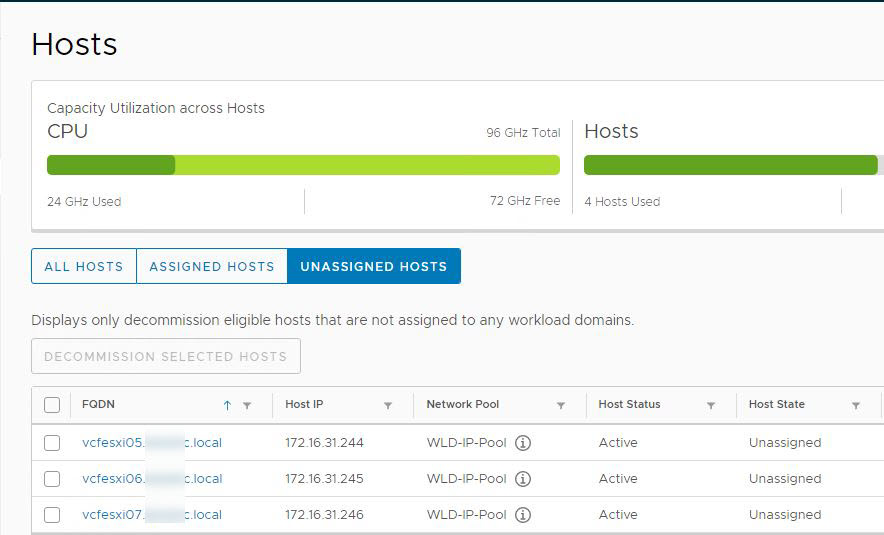Viewport: 884px width, 535px height.
Task: Switch to the All Hosts tab
Action: pos(84,267)
